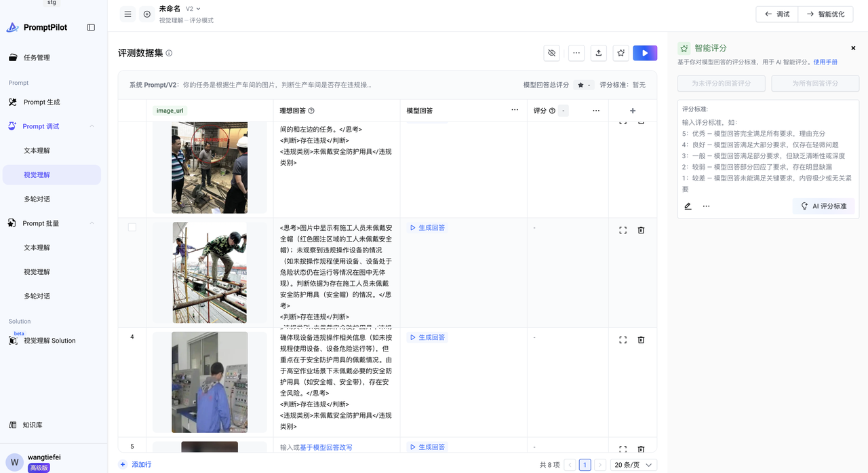Toggle the hide columns eye icon
This screenshot has width=868, height=473.
click(552, 53)
